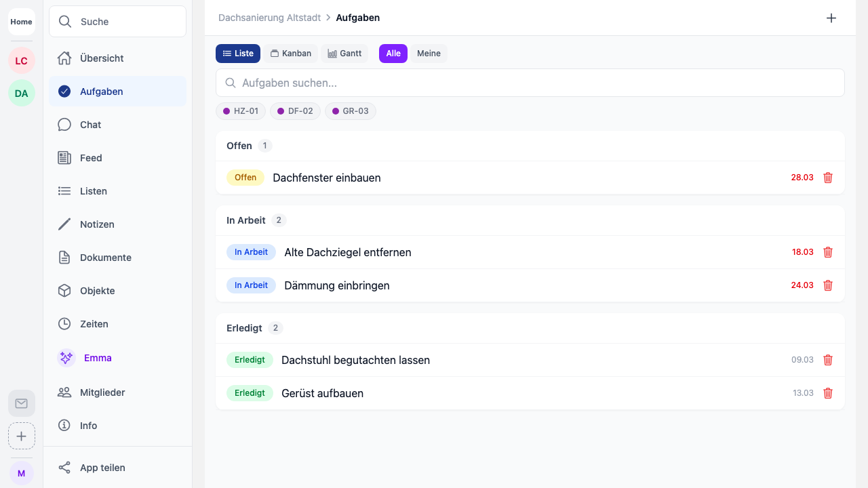The image size is (868, 488).
Task: Delete the task Dachfenster einbauen
Action: 828,178
